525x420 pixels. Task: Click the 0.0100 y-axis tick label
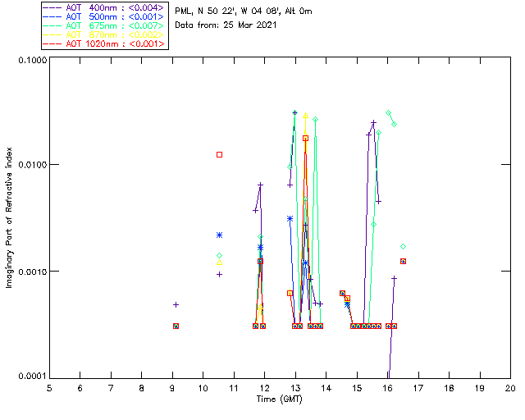tap(32, 165)
